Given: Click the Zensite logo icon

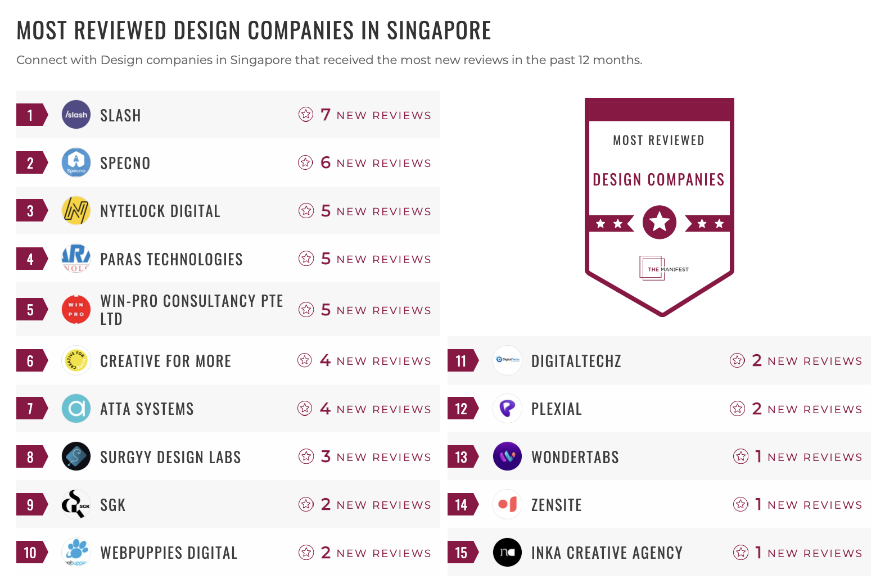Looking at the screenshot, I should [507, 505].
